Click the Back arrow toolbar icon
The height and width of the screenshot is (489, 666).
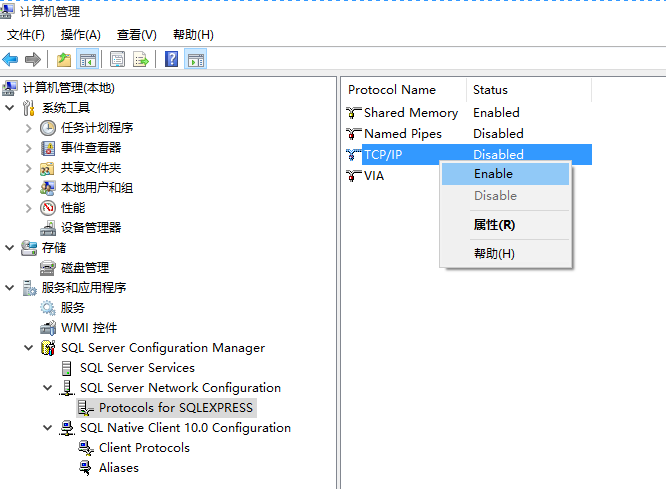(x=10, y=59)
